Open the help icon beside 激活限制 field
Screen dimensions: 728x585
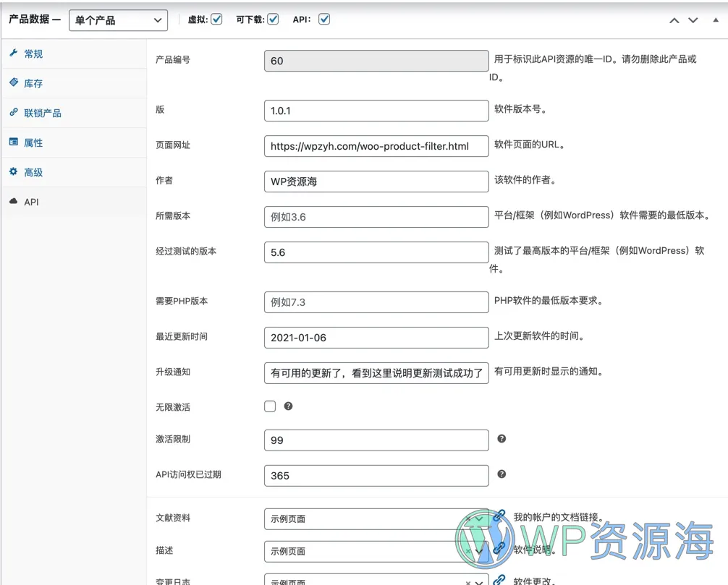(x=501, y=439)
